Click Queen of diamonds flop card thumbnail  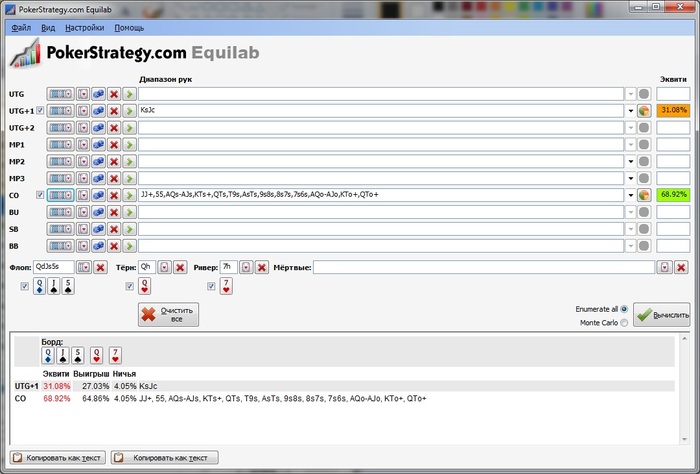(39, 286)
